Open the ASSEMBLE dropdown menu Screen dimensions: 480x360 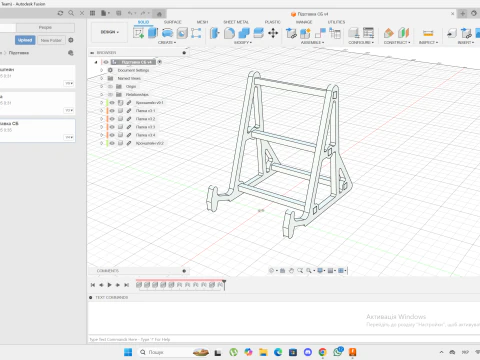[312, 43]
